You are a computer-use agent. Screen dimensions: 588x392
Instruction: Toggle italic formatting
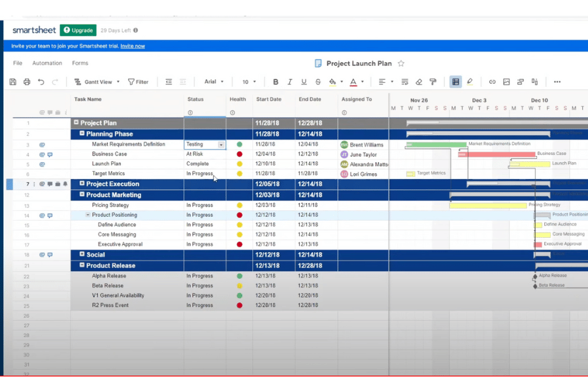point(289,82)
